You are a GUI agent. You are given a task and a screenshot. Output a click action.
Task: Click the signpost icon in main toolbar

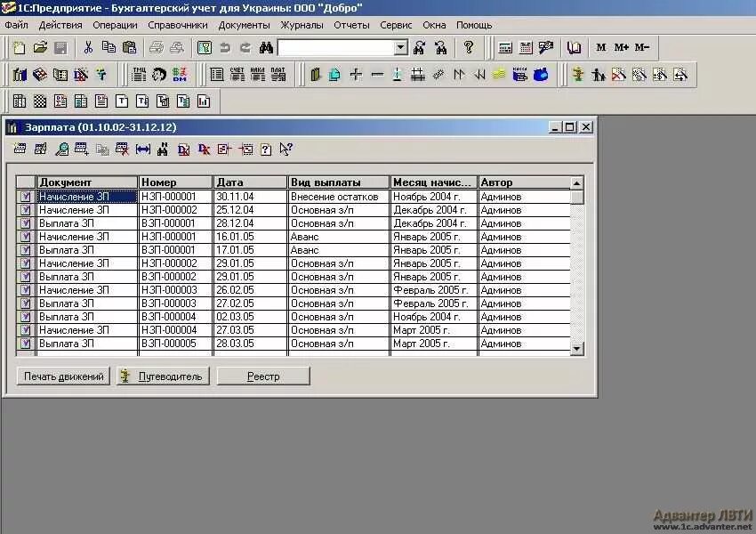click(577, 74)
